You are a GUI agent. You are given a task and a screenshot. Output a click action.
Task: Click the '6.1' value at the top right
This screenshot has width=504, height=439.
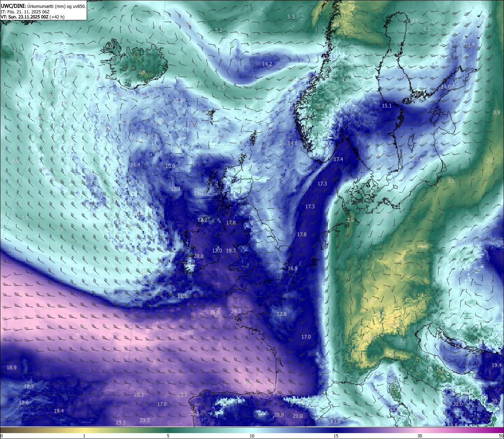click(x=427, y=29)
